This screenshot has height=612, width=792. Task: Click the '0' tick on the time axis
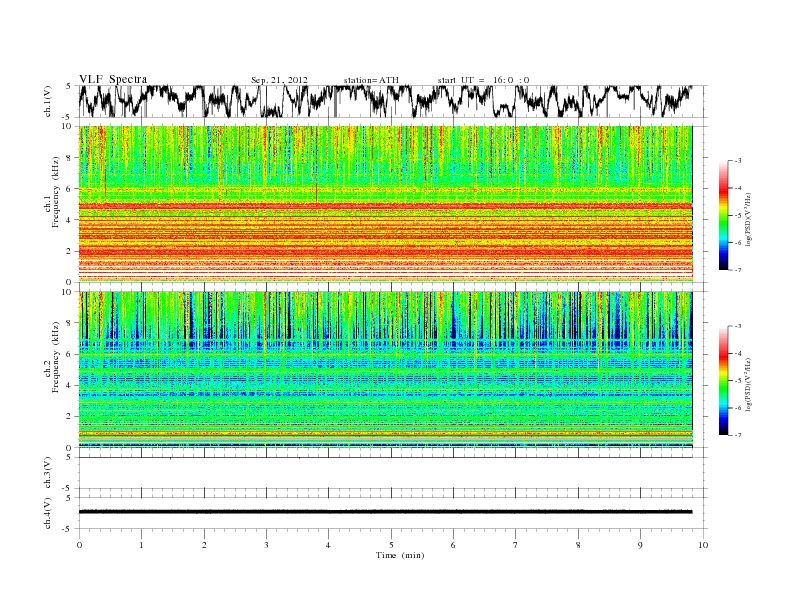click(79, 545)
